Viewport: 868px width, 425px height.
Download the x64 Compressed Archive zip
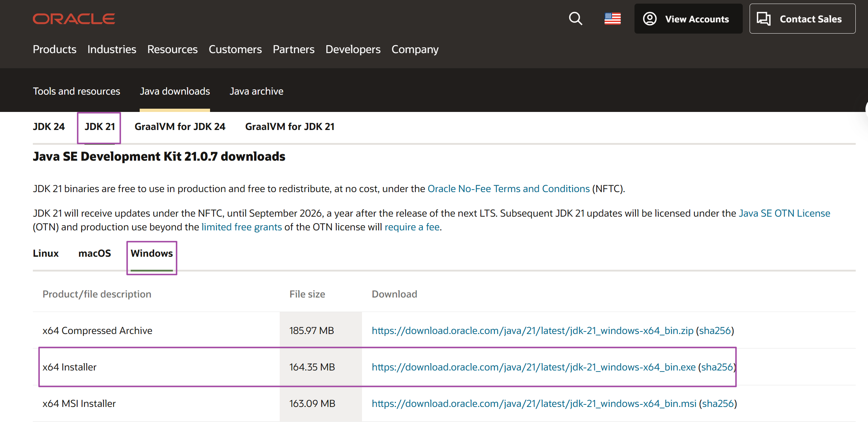532,330
